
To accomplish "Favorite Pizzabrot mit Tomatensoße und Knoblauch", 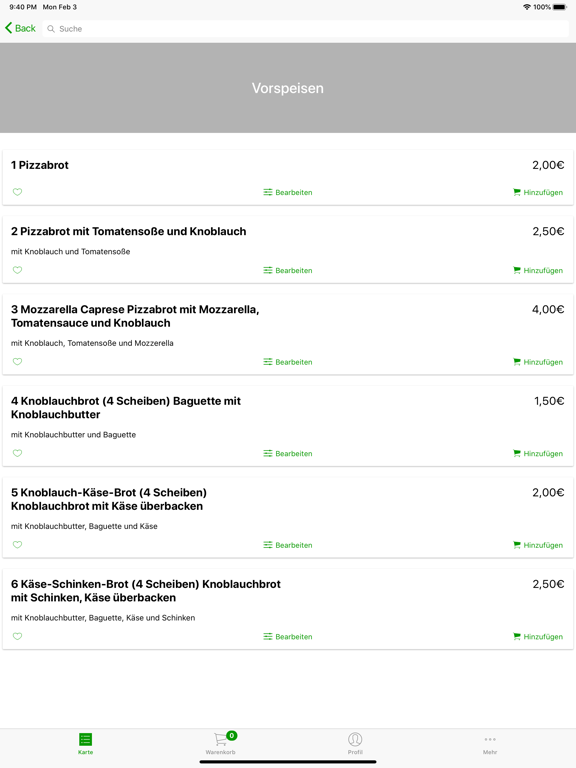I will [x=17, y=270].
